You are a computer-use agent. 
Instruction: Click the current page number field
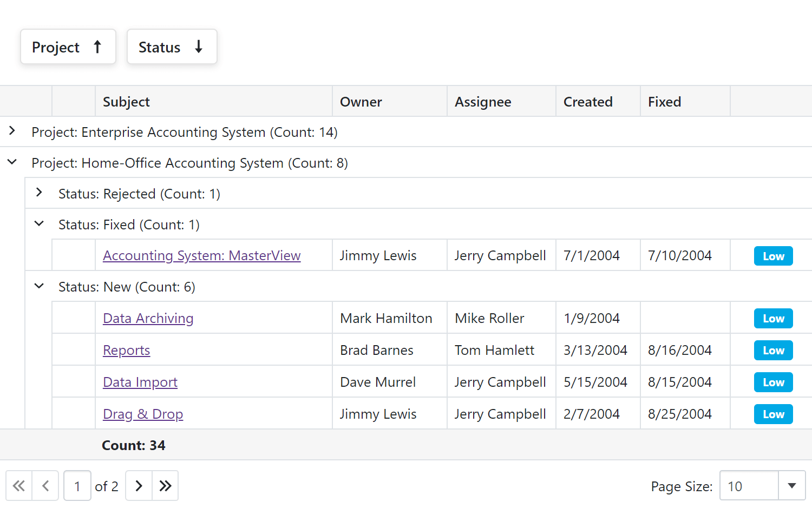click(77, 486)
